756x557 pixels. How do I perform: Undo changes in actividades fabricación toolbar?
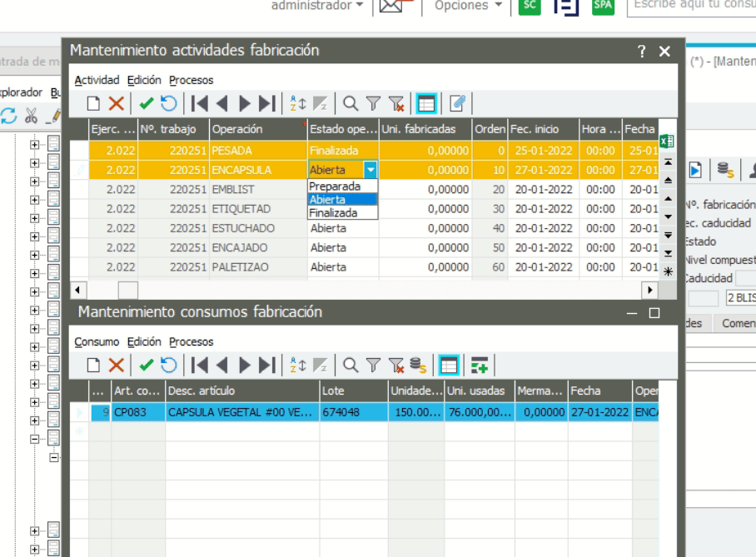click(169, 104)
